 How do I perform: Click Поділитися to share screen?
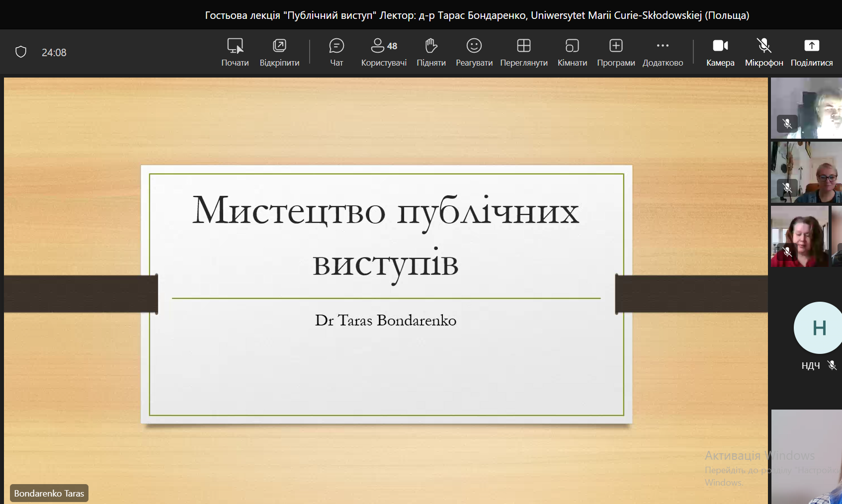812,52
